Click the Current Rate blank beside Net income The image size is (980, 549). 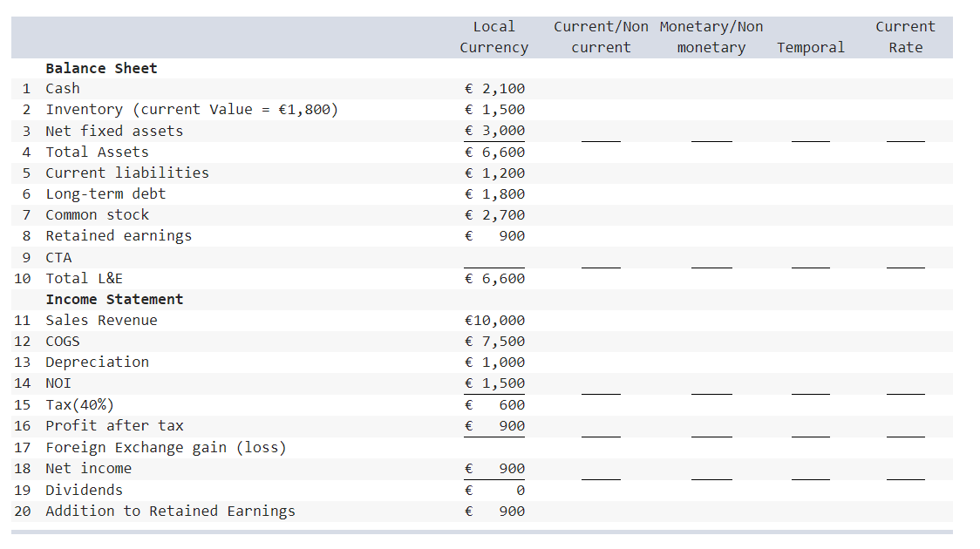point(905,475)
